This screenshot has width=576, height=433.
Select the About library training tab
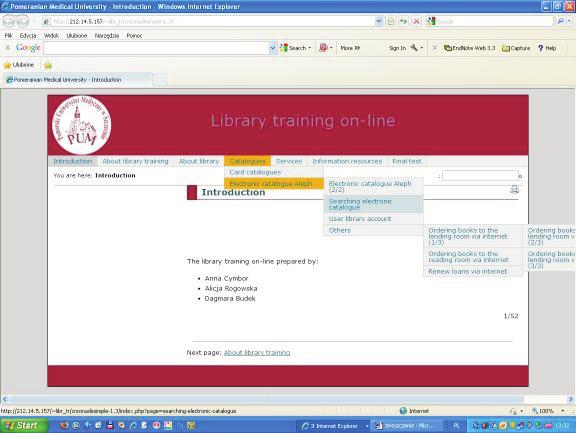pos(135,161)
